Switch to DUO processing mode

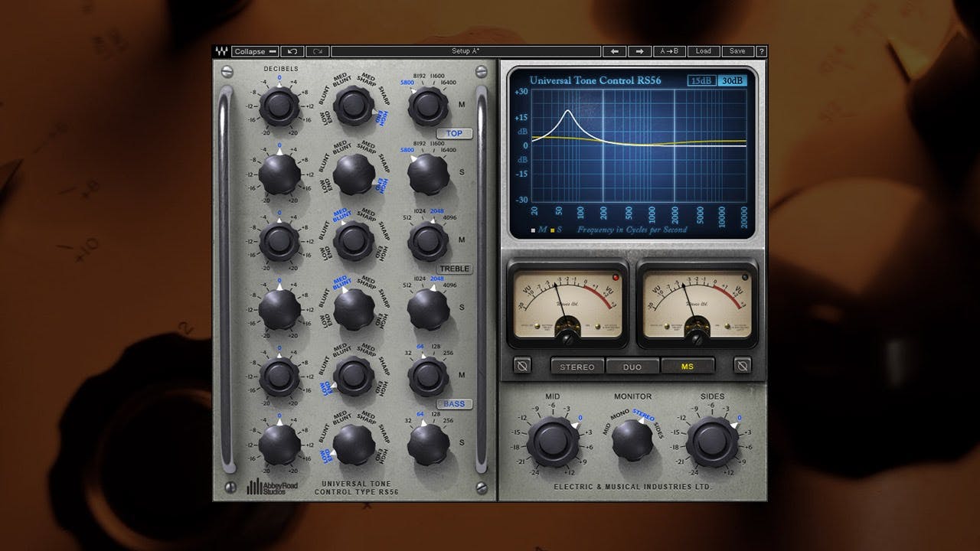point(632,366)
